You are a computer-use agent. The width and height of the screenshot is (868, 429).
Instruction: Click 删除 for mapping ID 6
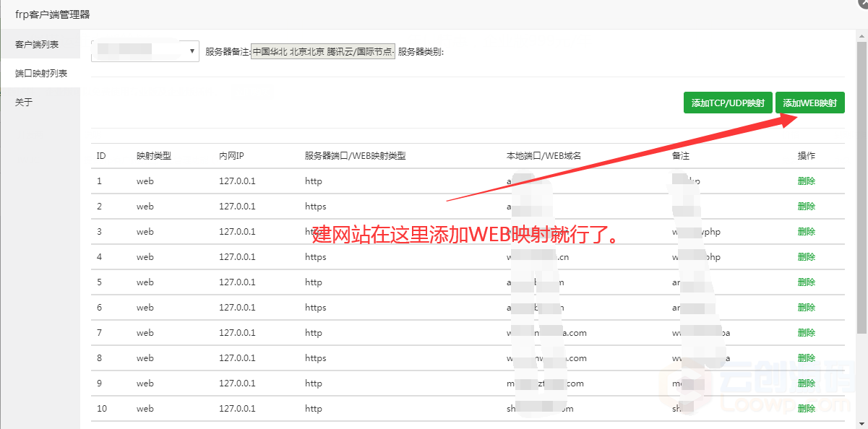pyautogui.click(x=806, y=308)
